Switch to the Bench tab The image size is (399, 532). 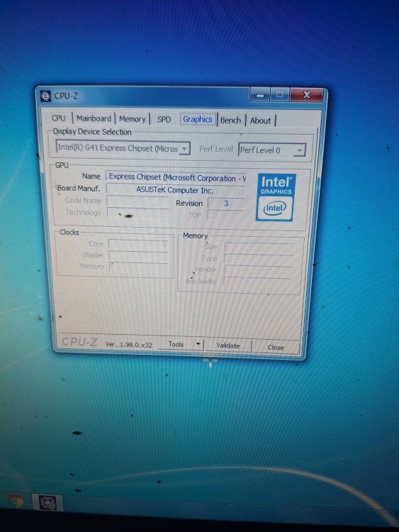click(x=230, y=121)
